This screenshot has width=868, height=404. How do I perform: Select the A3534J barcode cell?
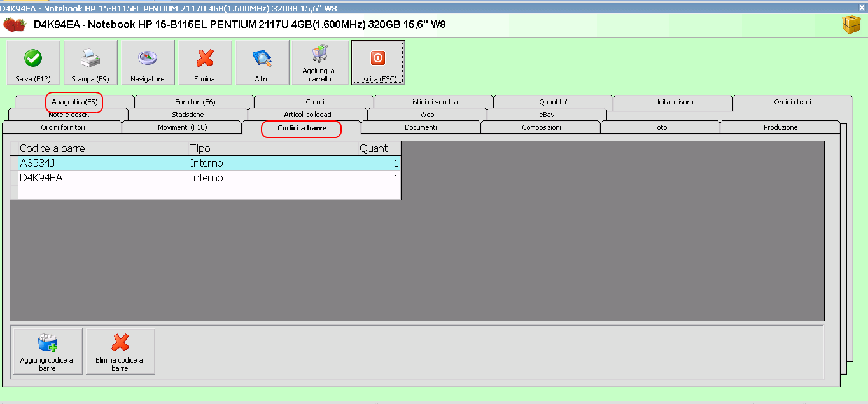click(x=103, y=163)
